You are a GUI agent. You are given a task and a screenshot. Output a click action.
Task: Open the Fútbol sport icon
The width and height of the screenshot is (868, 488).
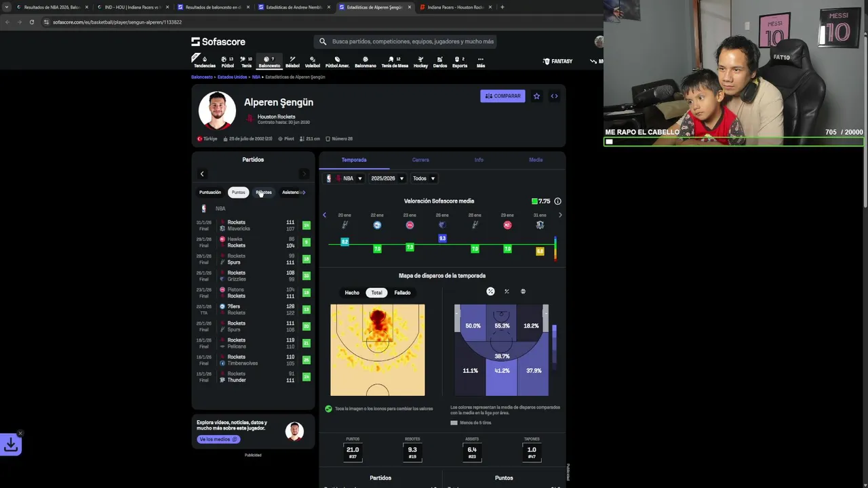pos(227,62)
